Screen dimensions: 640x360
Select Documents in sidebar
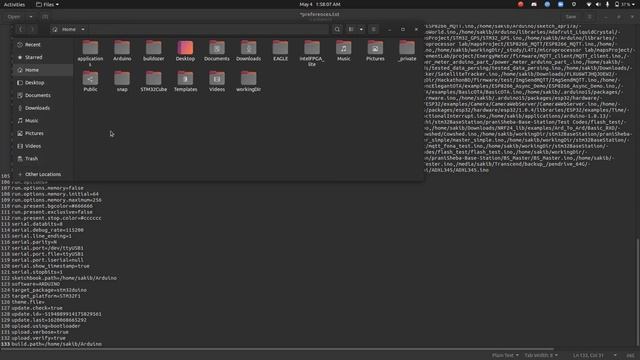coord(42,95)
